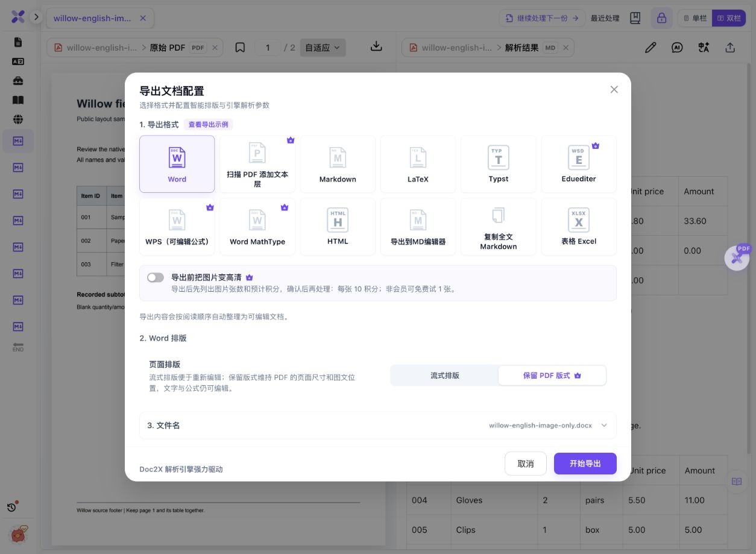Cancel the export dialog

[526, 464]
